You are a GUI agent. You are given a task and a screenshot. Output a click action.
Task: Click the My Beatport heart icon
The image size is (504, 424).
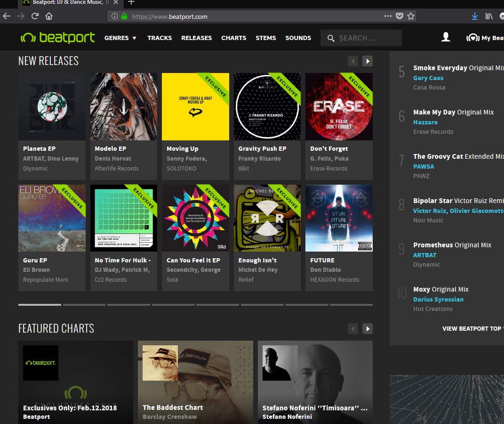[x=472, y=38]
